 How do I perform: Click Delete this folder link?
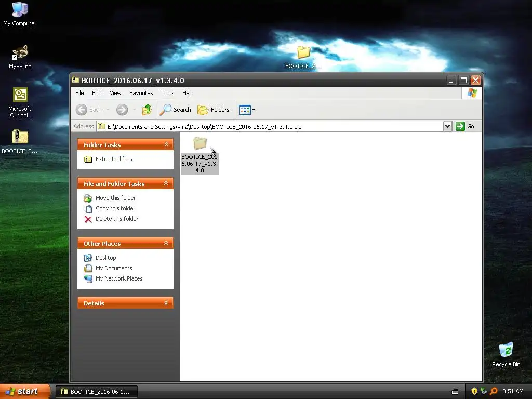pos(117,219)
